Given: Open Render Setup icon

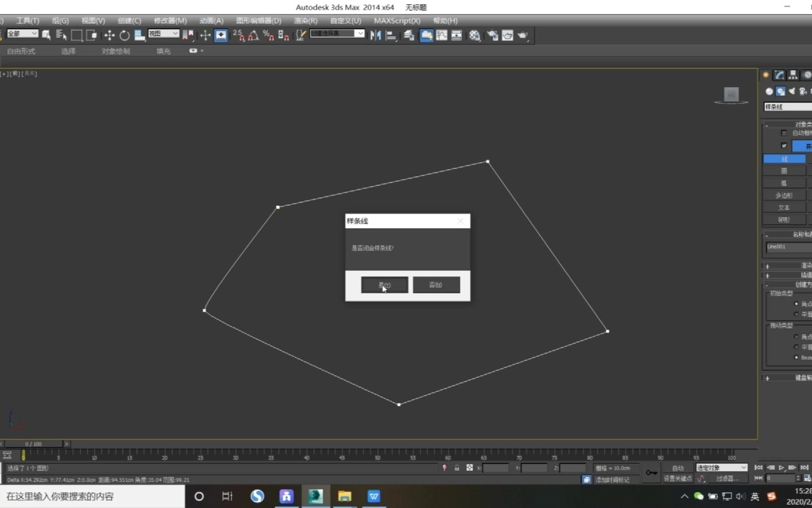Looking at the screenshot, I should 492,35.
